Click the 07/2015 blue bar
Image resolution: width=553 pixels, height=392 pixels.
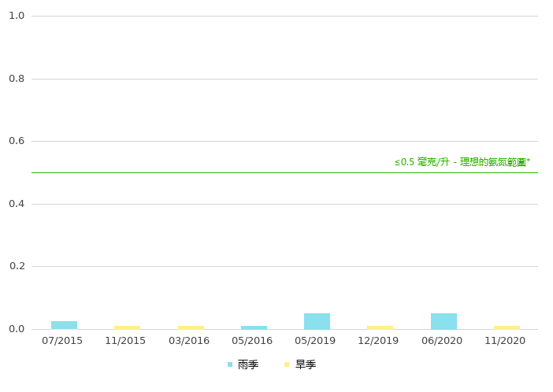pos(64,324)
